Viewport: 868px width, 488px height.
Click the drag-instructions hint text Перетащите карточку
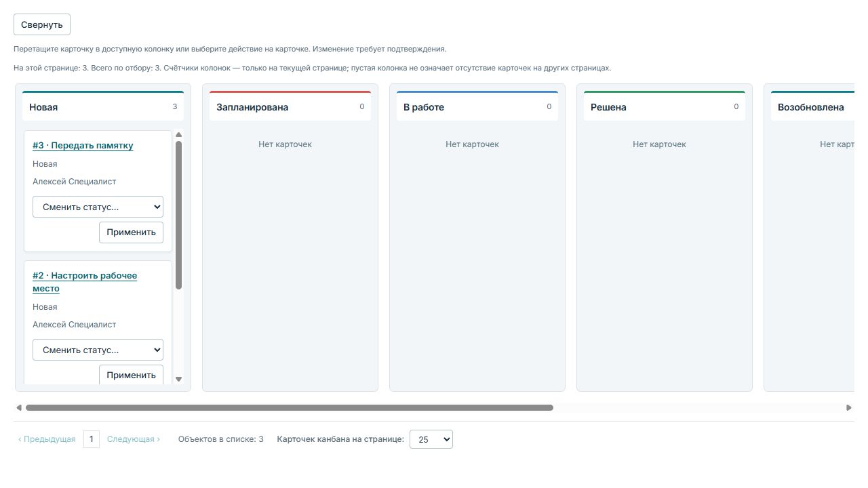[x=230, y=49]
